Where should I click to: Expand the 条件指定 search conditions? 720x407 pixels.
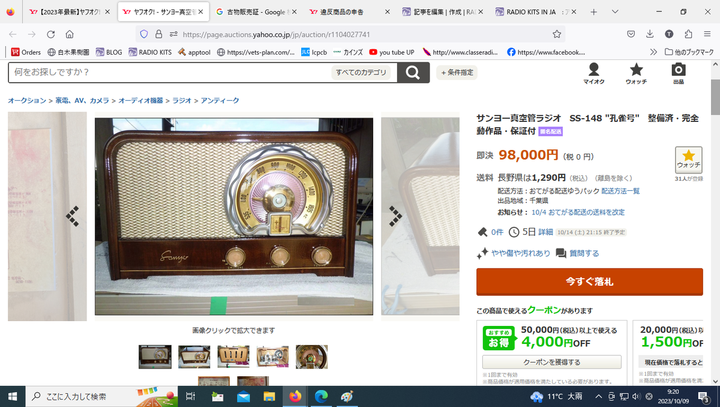(457, 72)
